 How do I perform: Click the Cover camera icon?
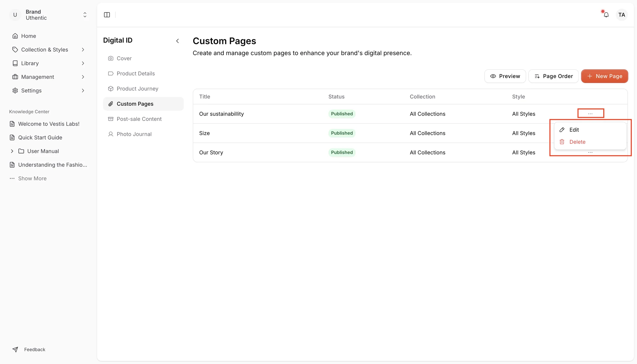tap(111, 58)
